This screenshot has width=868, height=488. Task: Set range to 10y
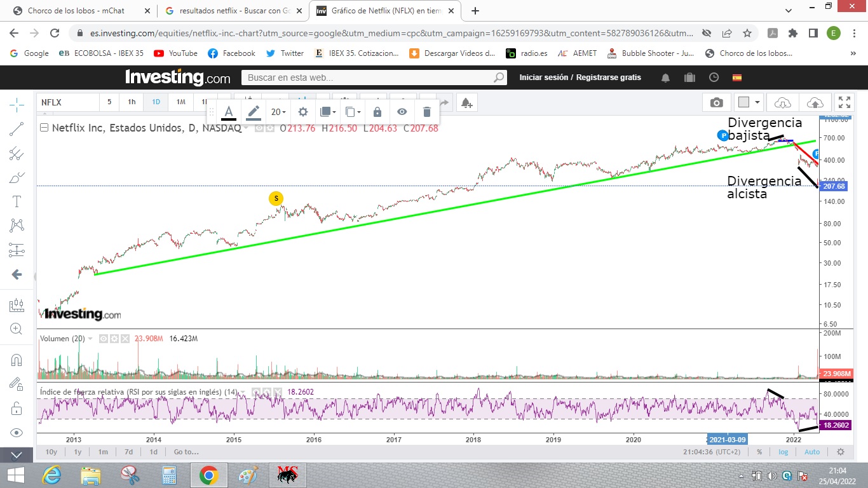tap(51, 452)
